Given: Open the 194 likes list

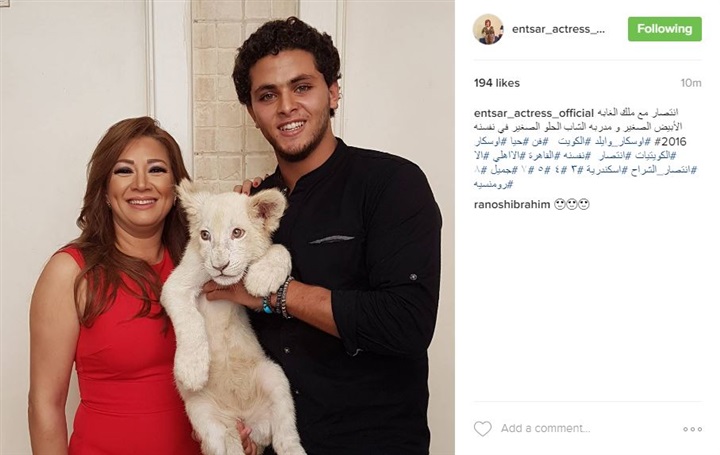Looking at the screenshot, I should click(497, 83).
